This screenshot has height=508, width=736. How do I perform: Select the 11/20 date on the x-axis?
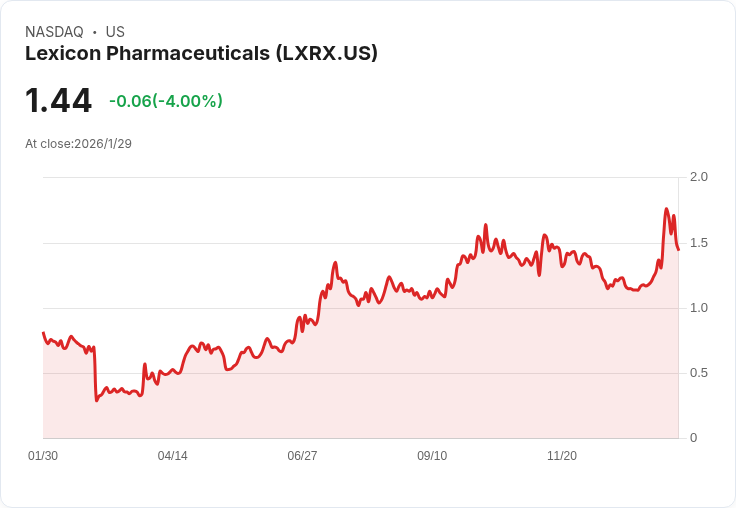(562, 456)
